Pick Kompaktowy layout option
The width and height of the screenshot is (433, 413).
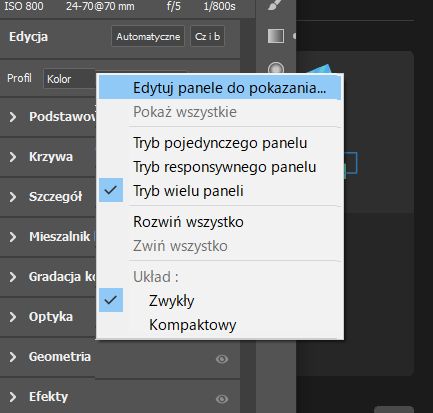pos(220,325)
